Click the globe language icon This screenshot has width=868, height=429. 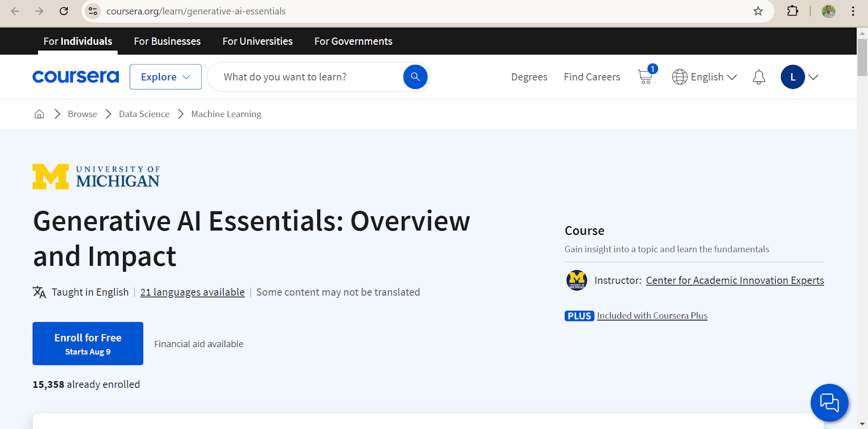(680, 77)
